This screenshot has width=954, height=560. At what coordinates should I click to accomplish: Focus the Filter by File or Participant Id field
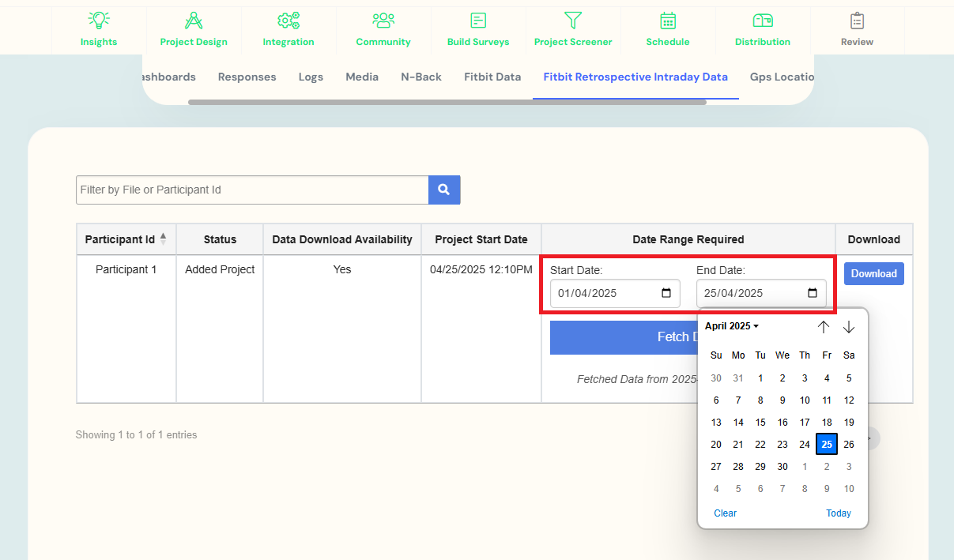click(x=252, y=190)
